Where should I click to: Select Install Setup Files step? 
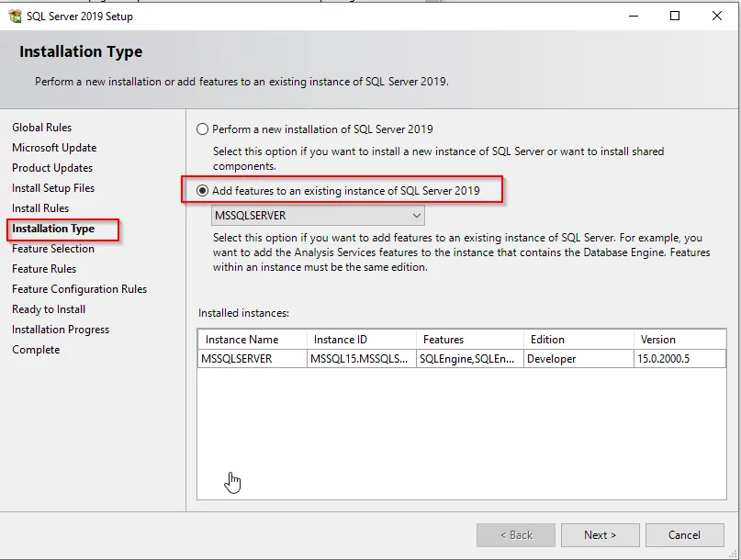[53, 188]
